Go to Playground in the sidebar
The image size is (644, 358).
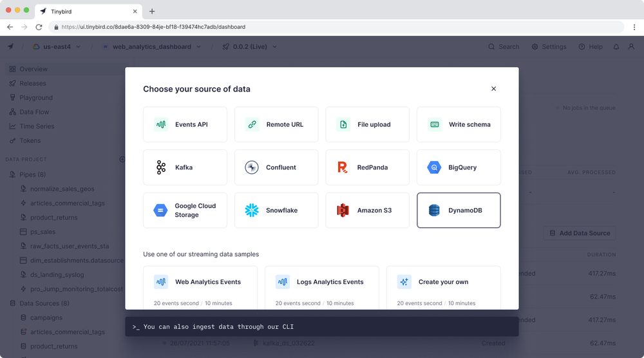(35, 98)
